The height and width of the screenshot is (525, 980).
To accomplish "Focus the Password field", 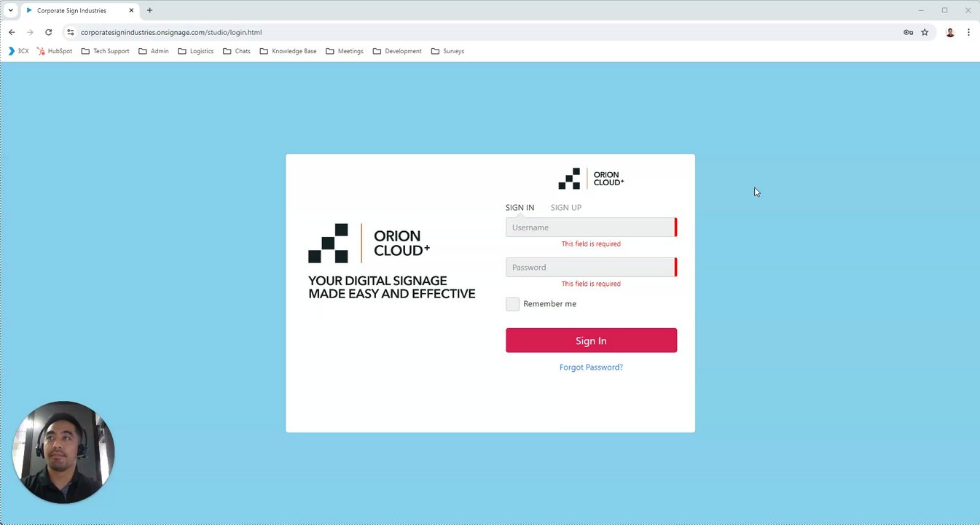I will coord(591,268).
